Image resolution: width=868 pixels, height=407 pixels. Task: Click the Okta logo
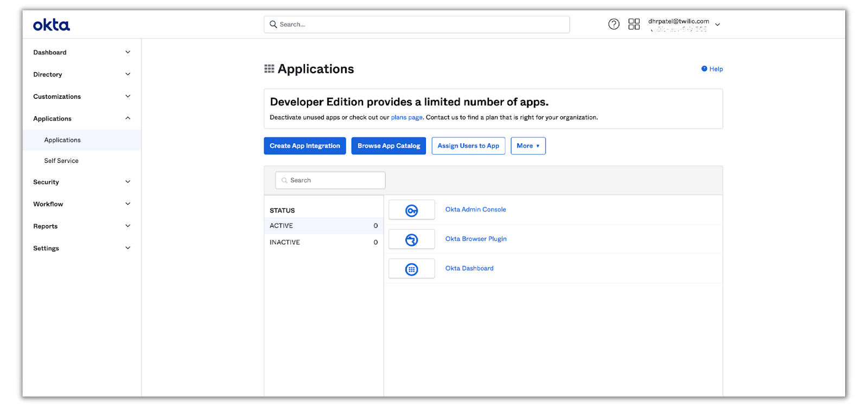coord(52,25)
